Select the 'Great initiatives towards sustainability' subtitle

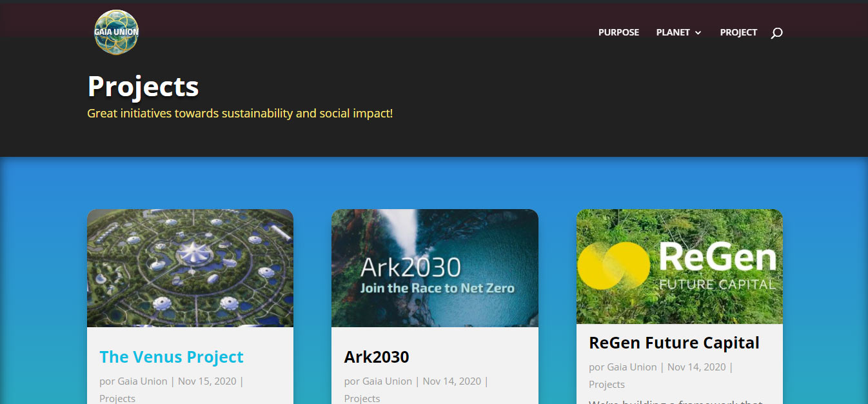[240, 114]
